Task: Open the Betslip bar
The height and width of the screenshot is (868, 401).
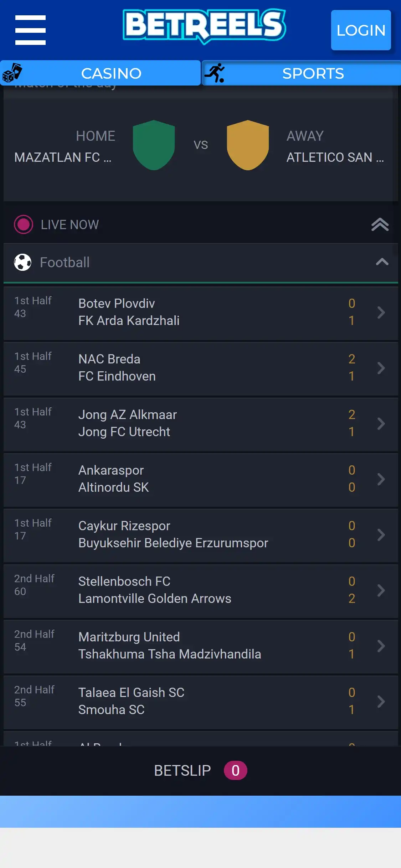Action: (x=182, y=771)
